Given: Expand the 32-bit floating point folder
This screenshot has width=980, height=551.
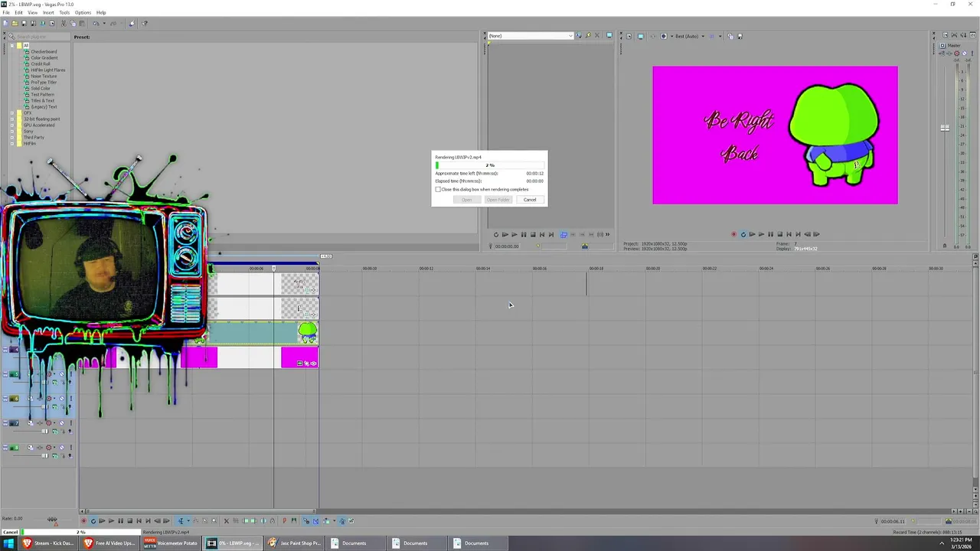Looking at the screenshot, I should click(11, 119).
